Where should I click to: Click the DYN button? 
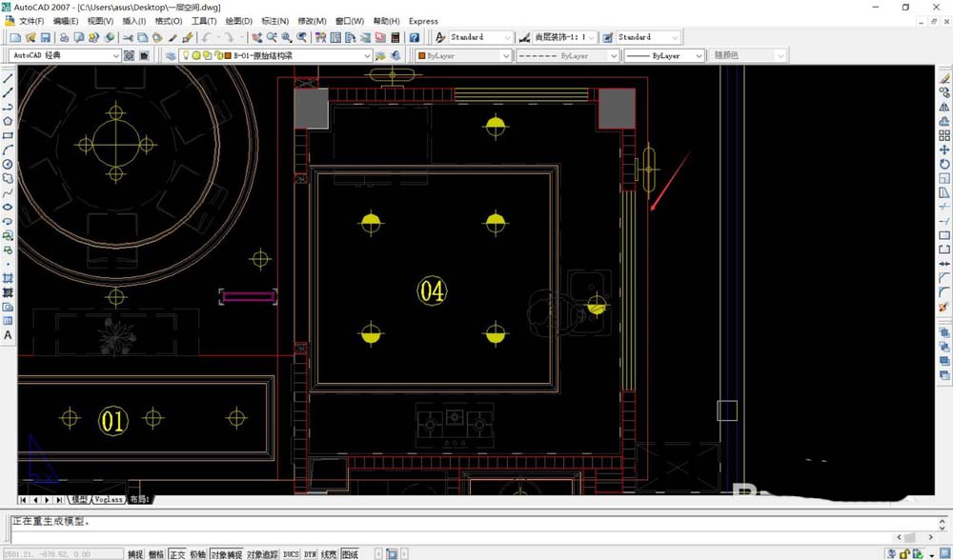click(x=308, y=552)
